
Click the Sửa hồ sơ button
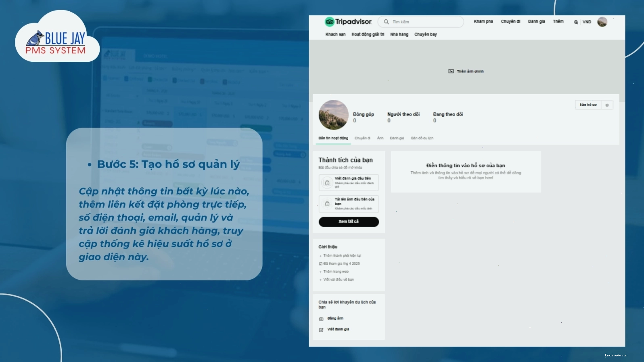click(588, 105)
